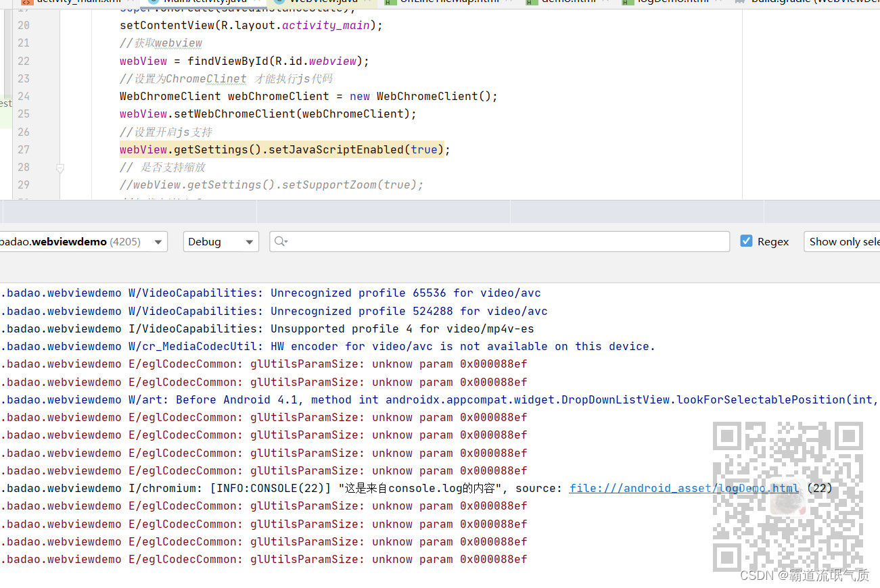The image size is (880, 588).
Task: Click inside the logcat search input field
Action: pyautogui.click(x=473, y=241)
